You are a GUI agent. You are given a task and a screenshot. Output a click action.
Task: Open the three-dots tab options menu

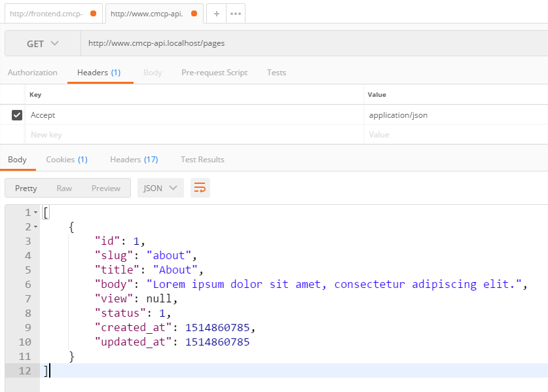click(x=236, y=14)
